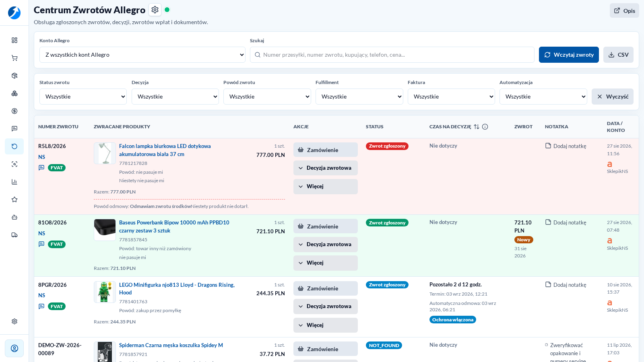Image resolution: width=644 pixels, height=362 pixels.
Task: Open the Status zwrotu filter dropdown
Action: coord(83,97)
